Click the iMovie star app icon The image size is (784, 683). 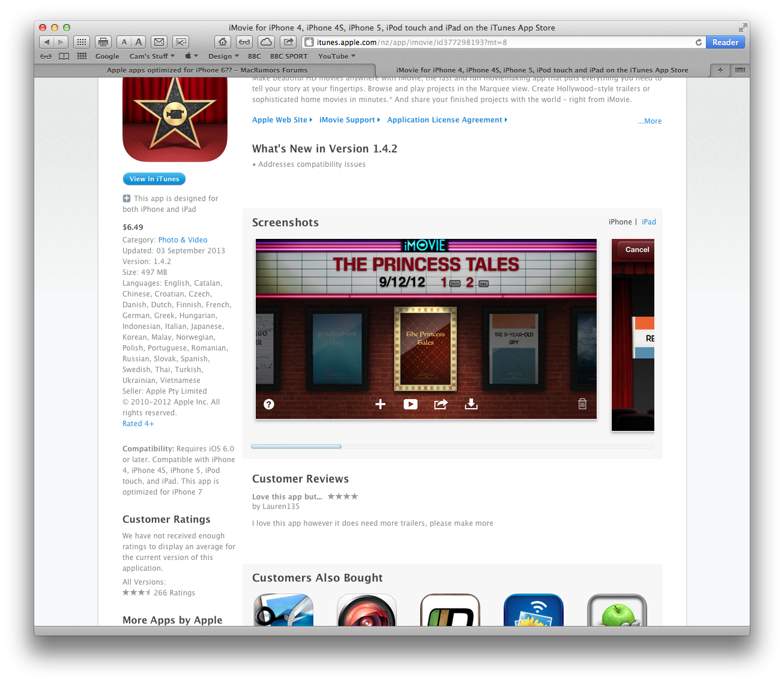coord(175,119)
